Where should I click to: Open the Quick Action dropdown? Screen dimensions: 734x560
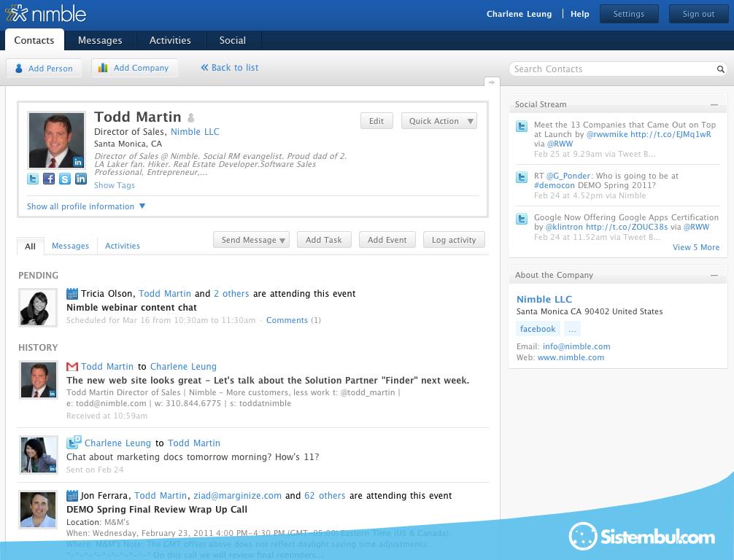click(x=439, y=121)
